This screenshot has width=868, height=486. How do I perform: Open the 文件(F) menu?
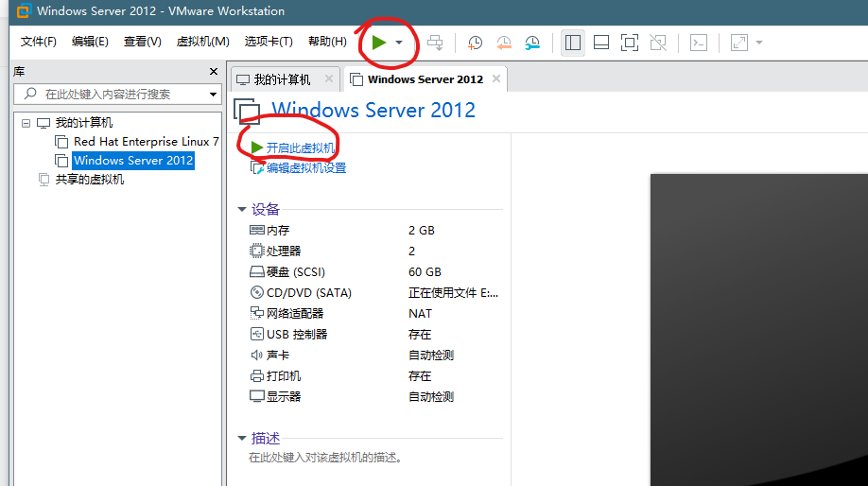click(38, 42)
